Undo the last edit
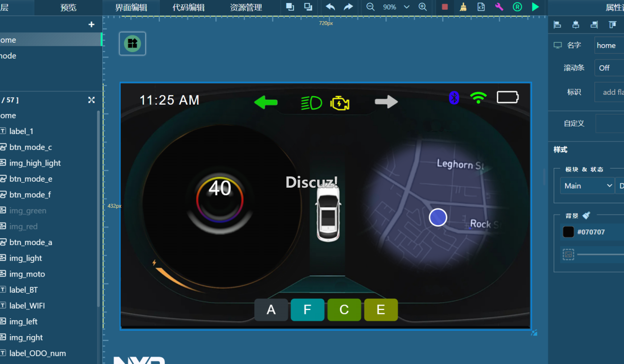 330,7
